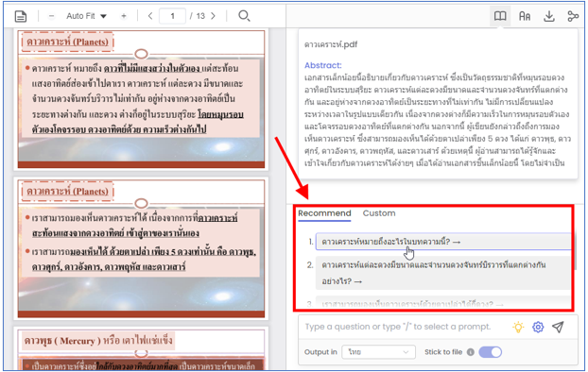
Task: Choose the first recommended question
Action: pyautogui.click(x=443, y=242)
